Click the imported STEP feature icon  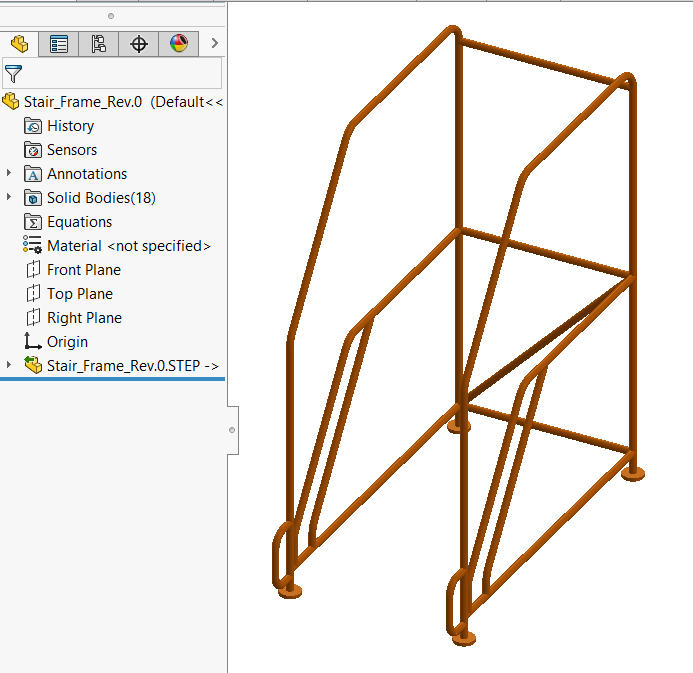click(x=33, y=365)
